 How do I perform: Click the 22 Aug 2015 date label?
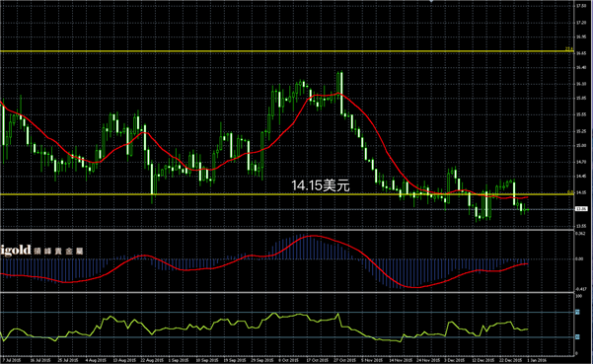pos(151,361)
